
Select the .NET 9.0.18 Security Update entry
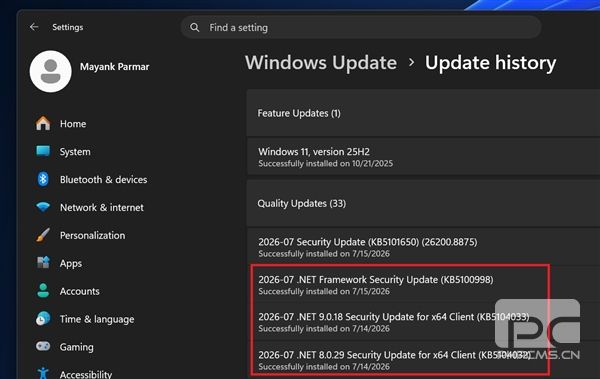pos(423,322)
